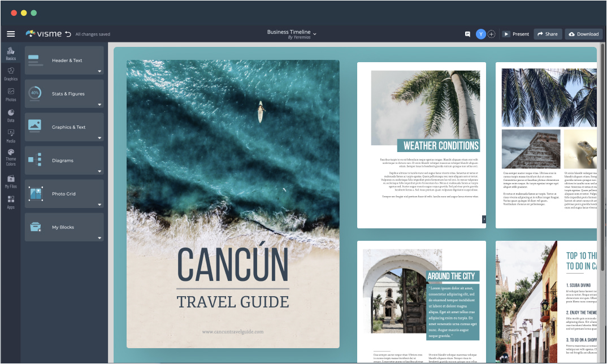Open the hamburger main menu
607x364 pixels.
pos(11,34)
